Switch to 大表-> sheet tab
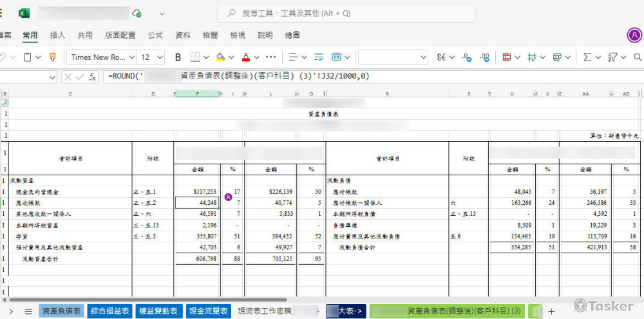 point(346,311)
